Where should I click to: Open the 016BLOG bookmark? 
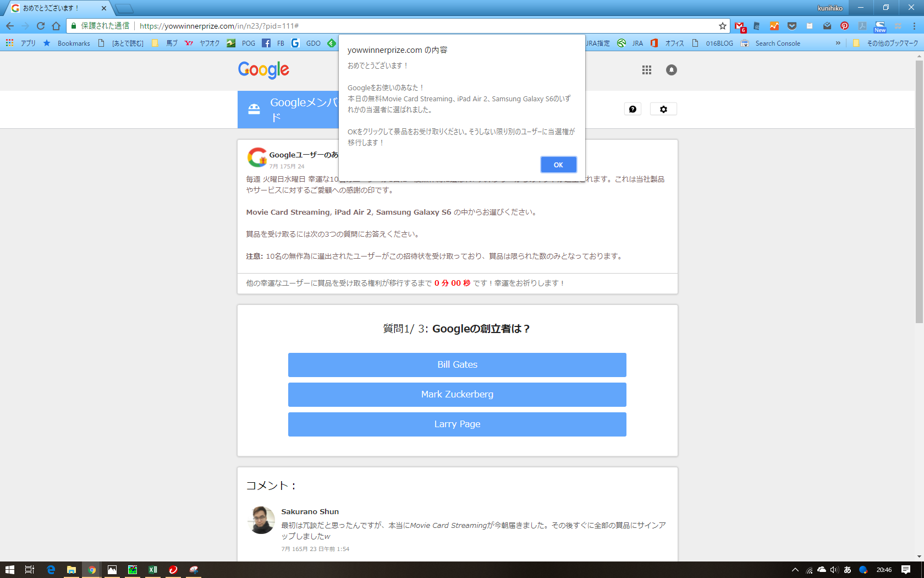pos(712,43)
